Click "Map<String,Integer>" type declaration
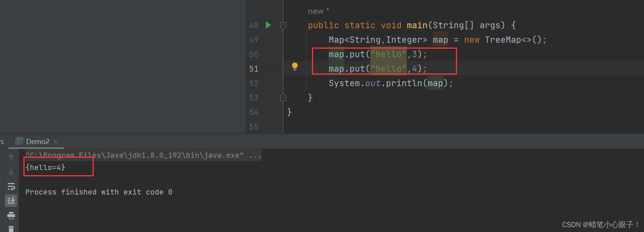Image resolution: width=644 pixels, height=232 pixels. coord(378,40)
